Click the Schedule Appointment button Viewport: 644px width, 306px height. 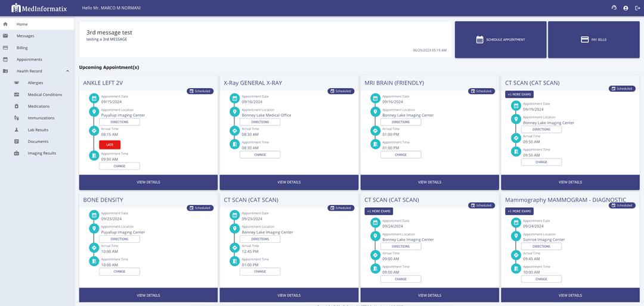[x=500, y=39]
